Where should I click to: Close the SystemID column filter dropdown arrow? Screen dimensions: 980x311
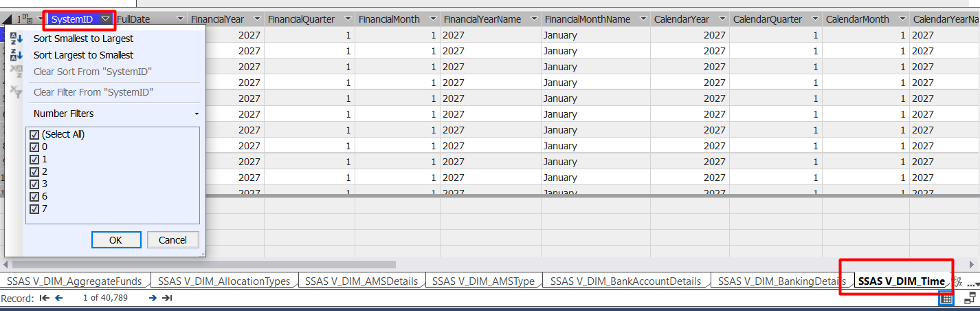105,19
